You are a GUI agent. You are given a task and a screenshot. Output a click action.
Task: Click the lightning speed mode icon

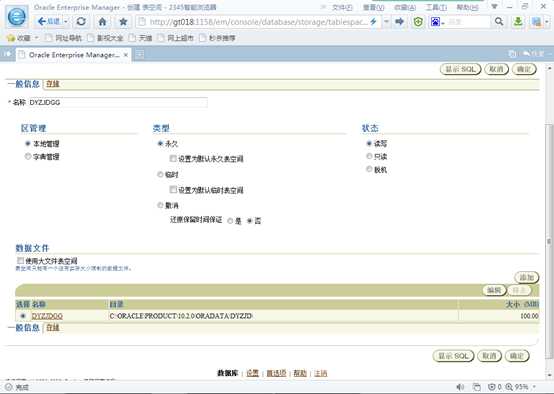[x=373, y=22]
